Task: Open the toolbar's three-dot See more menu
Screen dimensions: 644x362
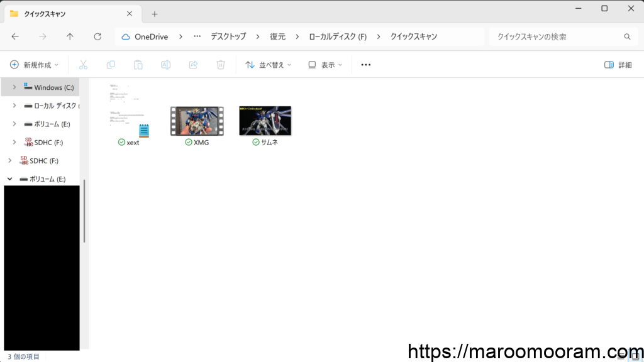Action: [366, 65]
